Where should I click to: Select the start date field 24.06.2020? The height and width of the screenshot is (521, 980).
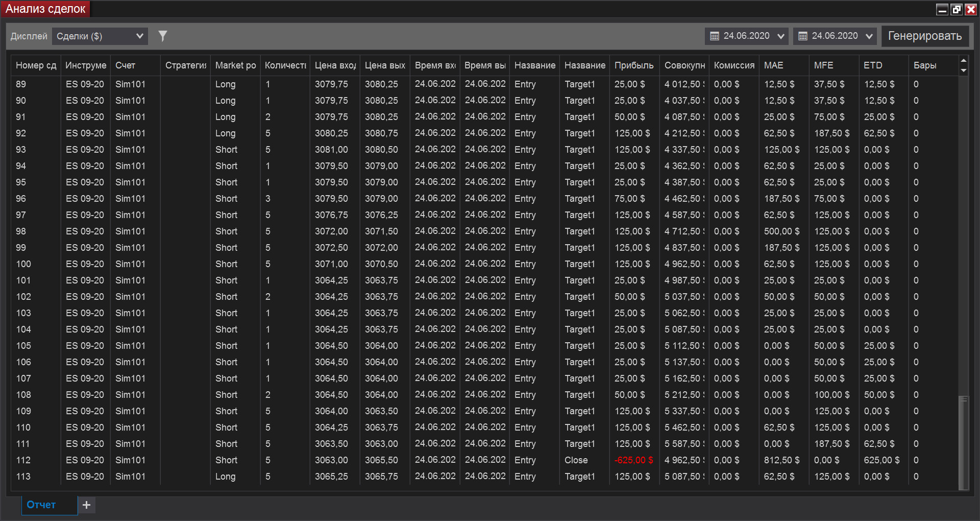(746, 36)
